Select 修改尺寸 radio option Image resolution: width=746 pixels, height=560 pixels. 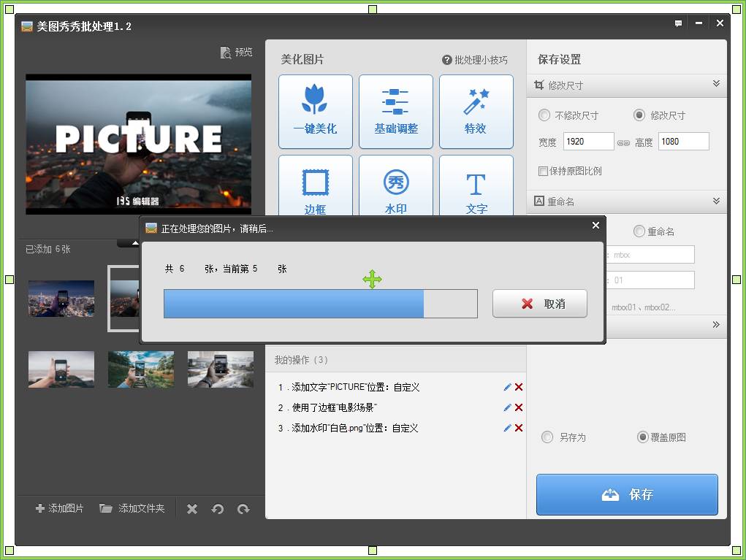639,115
